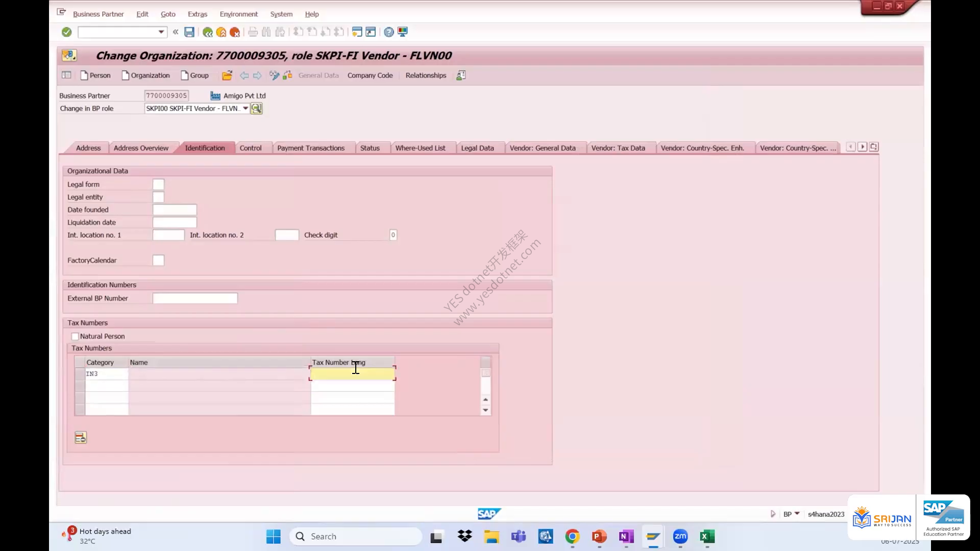Click the Customize Local Layout monitor icon
The height and width of the screenshot is (551, 980).
coord(403,32)
